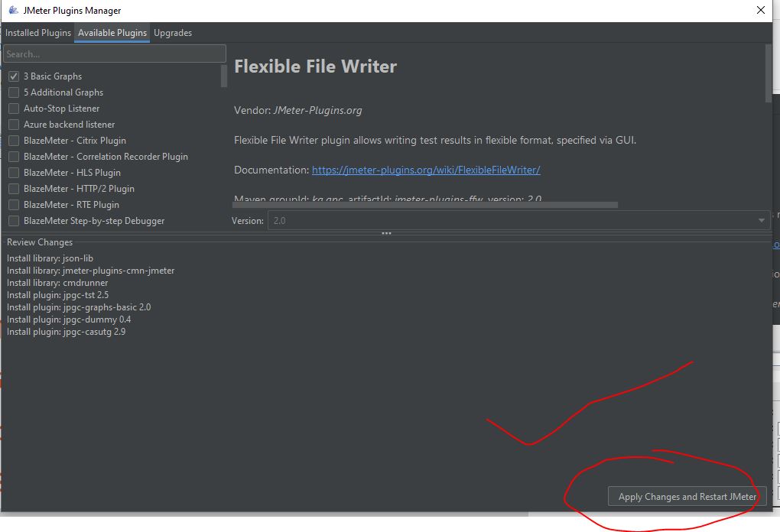Open the Upgrades tab
This screenshot has width=780, height=532.
pos(173,33)
